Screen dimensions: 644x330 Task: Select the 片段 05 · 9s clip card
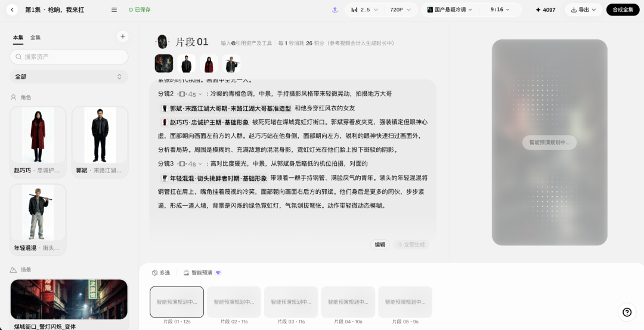coord(405,302)
